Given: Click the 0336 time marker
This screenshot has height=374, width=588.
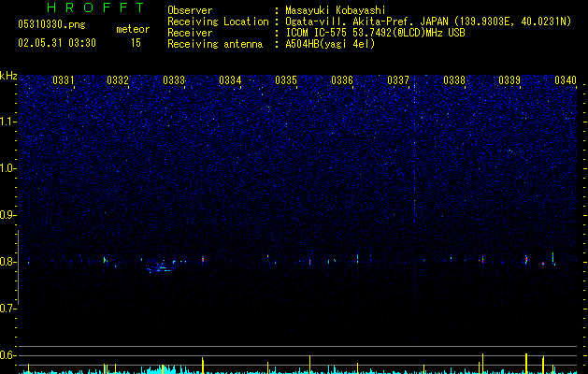Looking at the screenshot, I should pos(342,80).
